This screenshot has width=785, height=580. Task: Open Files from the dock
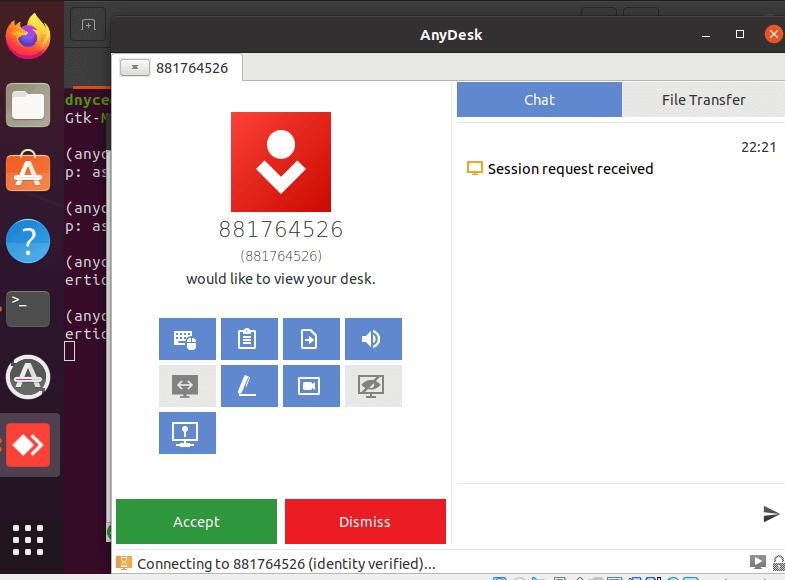pos(28,105)
